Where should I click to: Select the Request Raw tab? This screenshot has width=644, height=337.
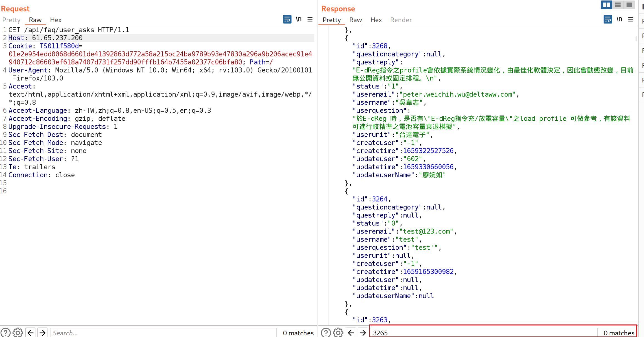click(35, 20)
